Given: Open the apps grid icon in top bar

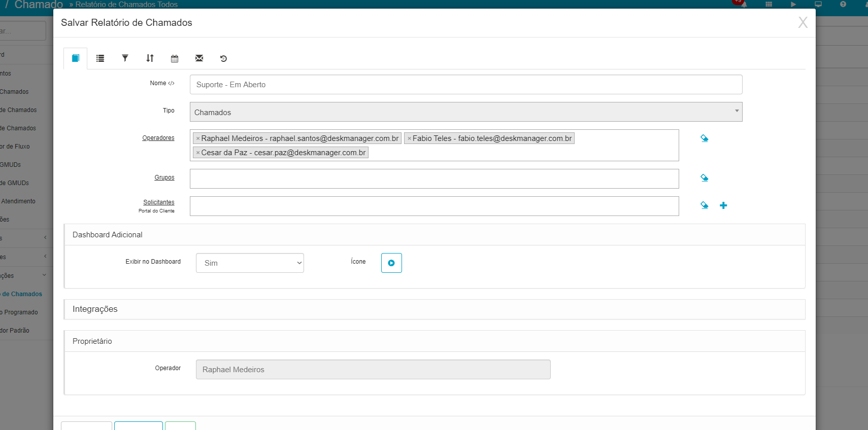Looking at the screenshot, I should coord(769,4).
